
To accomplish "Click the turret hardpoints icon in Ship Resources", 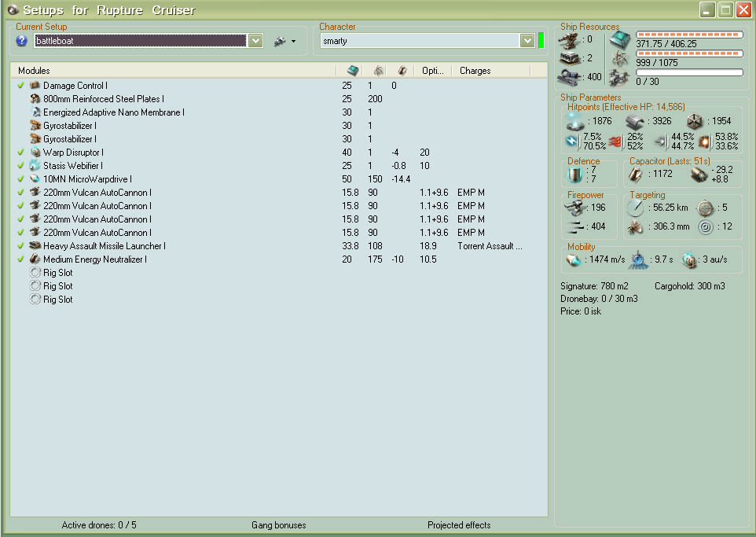I will pyautogui.click(x=569, y=41).
